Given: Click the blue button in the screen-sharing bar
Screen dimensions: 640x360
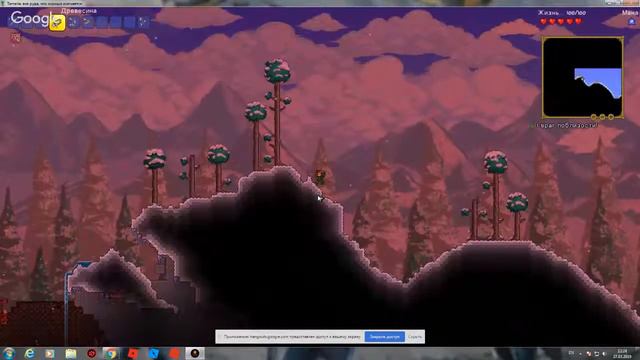Looking at the screenshot, I should click(x=384, y=337).
